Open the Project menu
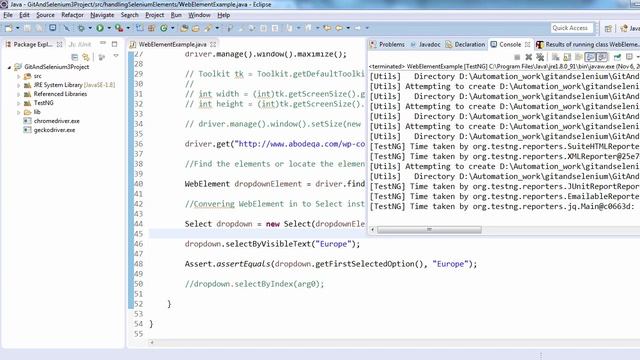Screen dimensions: 640x360 coord(155,15)
